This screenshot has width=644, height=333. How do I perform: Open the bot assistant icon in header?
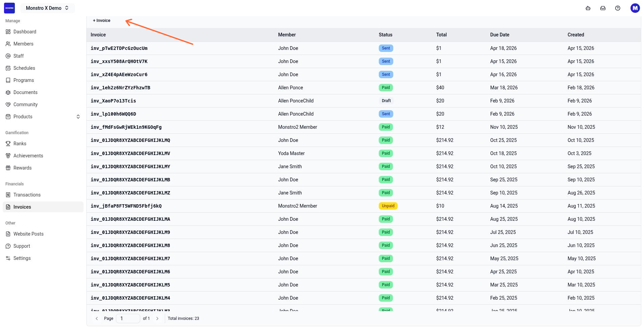[x=588, y=8]
